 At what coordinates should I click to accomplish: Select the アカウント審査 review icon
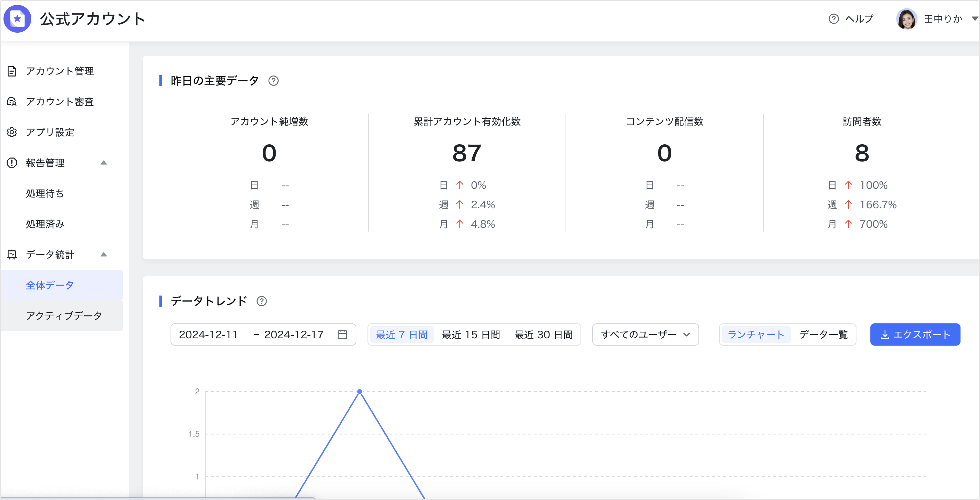pyautogui.click(x=11, y=102)
